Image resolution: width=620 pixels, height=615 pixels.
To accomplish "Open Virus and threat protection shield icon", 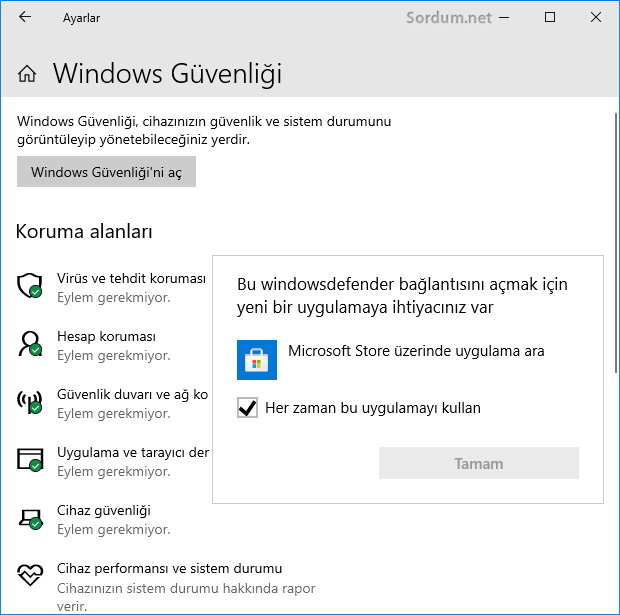I will [x=30, y=285].
